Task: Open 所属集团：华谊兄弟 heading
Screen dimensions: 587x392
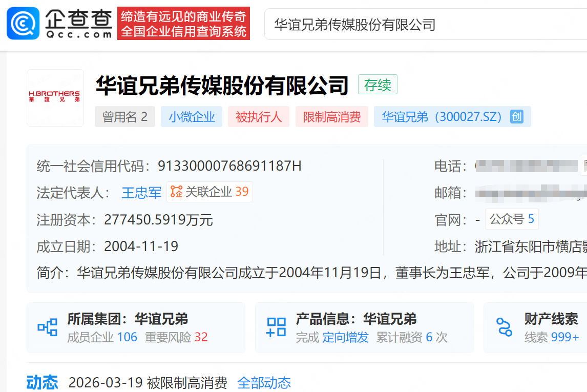Action: 128,319
